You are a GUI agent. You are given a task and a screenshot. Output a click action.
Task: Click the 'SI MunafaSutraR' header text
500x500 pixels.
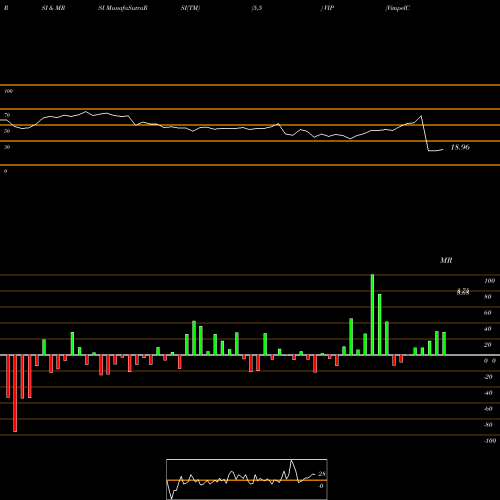click(123, 8)
